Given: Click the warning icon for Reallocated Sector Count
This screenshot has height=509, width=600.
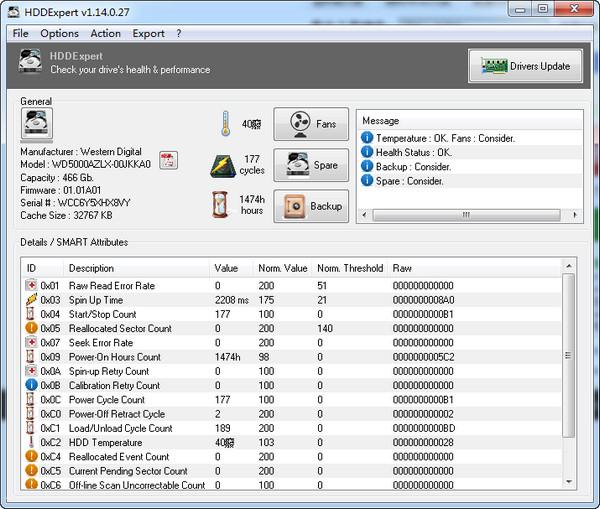Looking at the screenshot, I should pos(31,328).
